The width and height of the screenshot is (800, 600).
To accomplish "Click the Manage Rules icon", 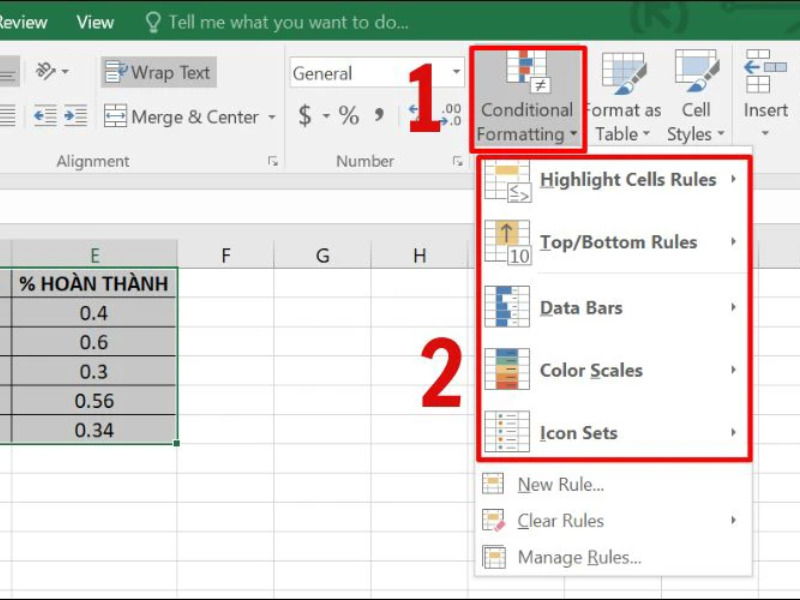I will pos(494,557).
